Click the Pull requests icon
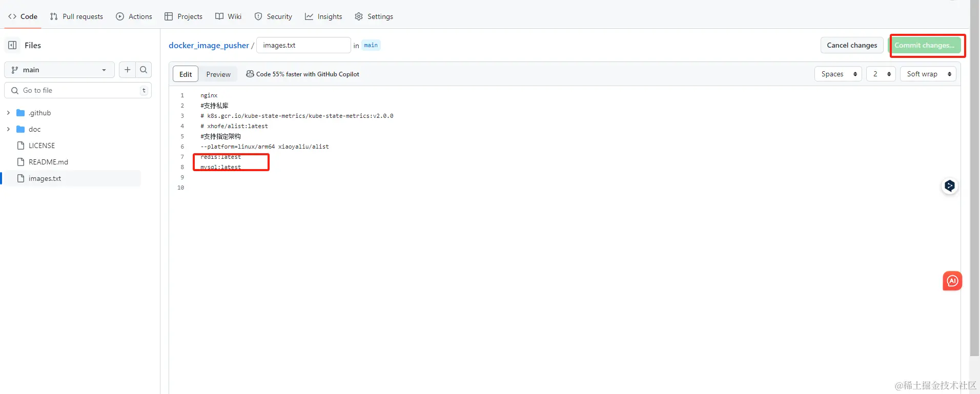Screen dimensions: 980x394 click(54, 16)
